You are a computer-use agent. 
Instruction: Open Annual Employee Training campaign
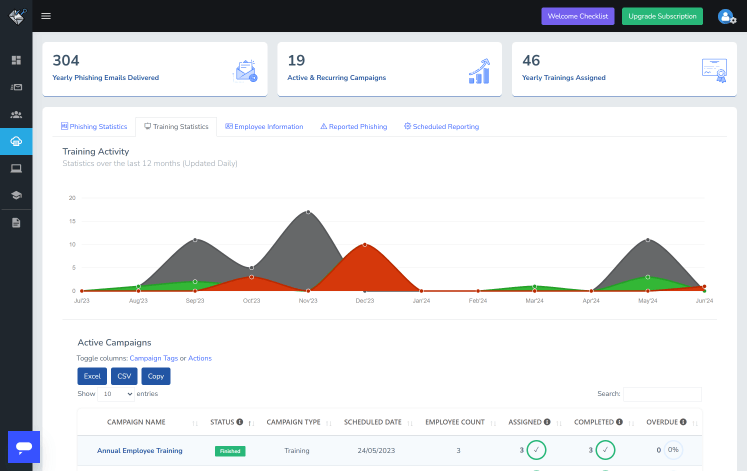click(140, 451)
